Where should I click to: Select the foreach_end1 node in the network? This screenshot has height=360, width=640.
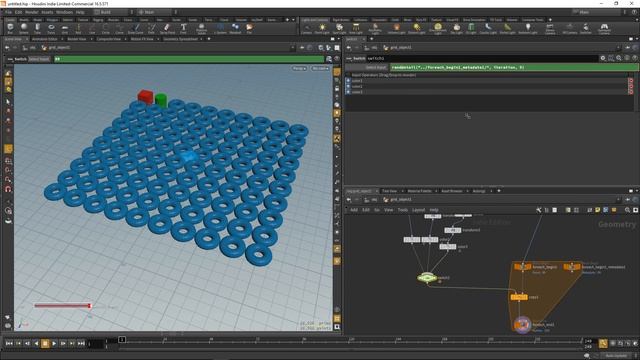click(x=522, y=325)
